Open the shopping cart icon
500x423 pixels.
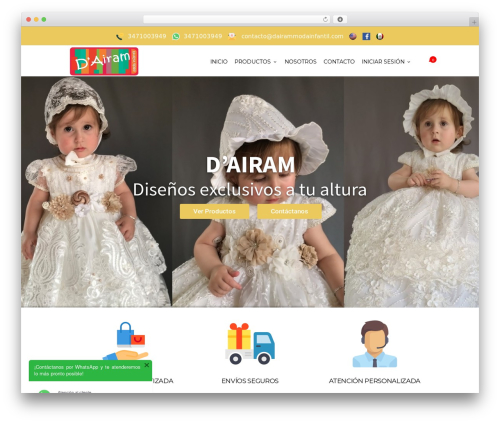[x=432, y=60]
